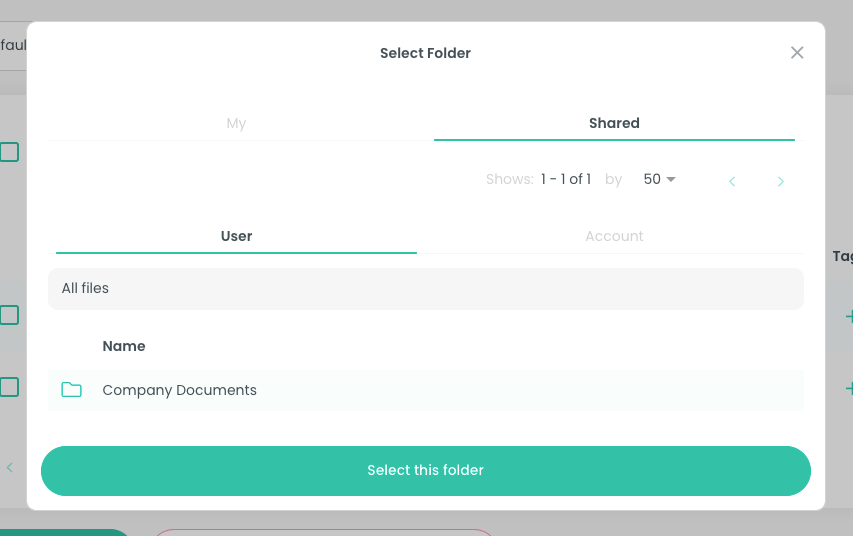Close the Select Folder dialog
Viewport: 853px width, 536px height.
(x=797, y=53)
